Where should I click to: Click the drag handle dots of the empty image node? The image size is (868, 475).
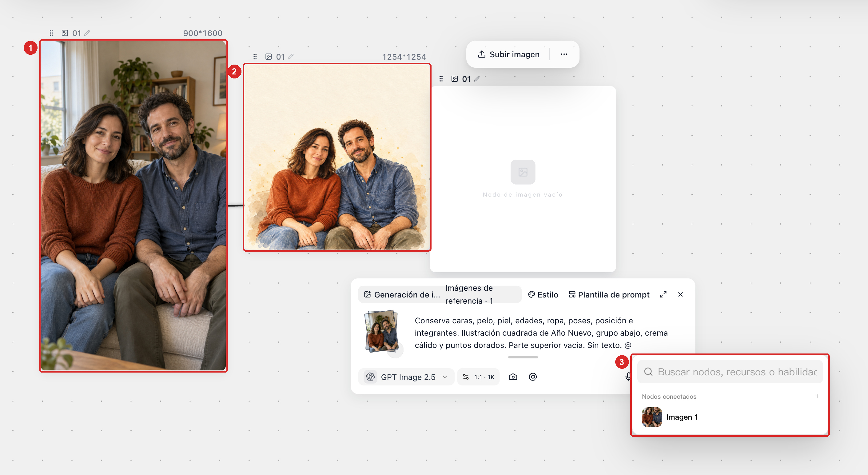click(441, 79)
